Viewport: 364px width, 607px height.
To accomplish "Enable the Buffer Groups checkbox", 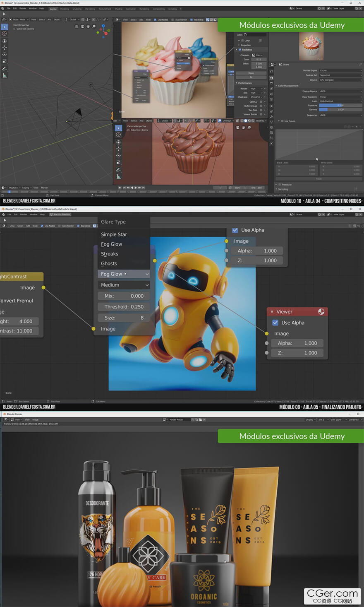I will [261, 106].
